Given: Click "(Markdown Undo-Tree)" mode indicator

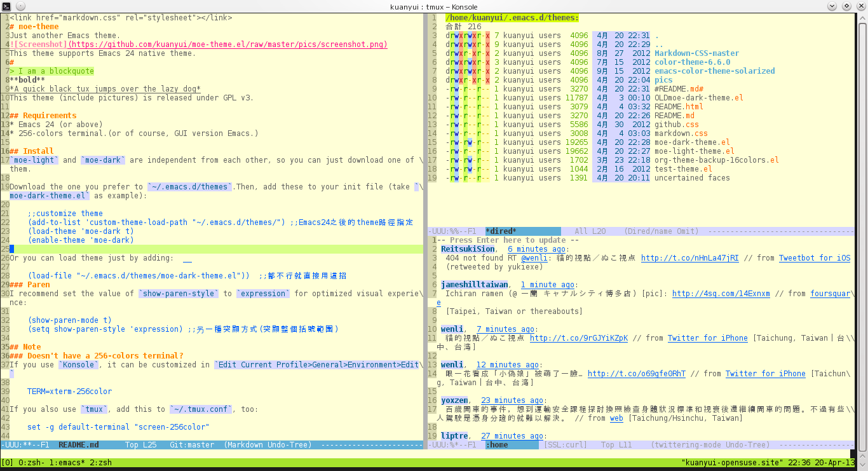Looking at the screenshot, I should click(x=269, y=445).
